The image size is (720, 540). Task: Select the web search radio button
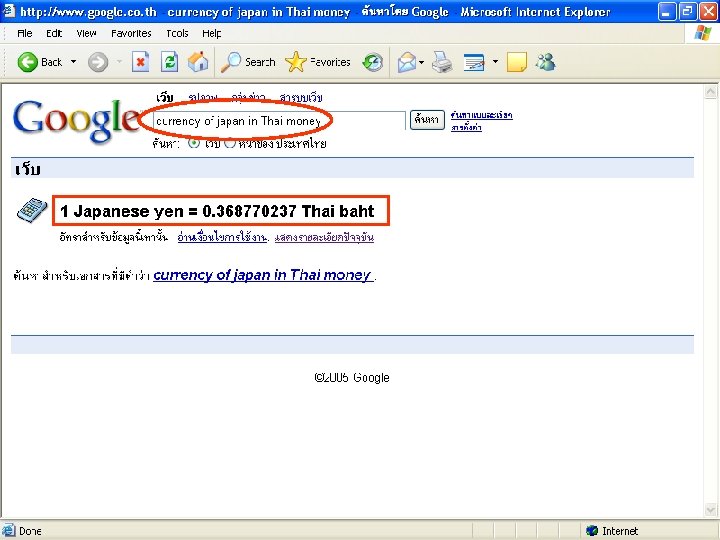tap(194, 143)
